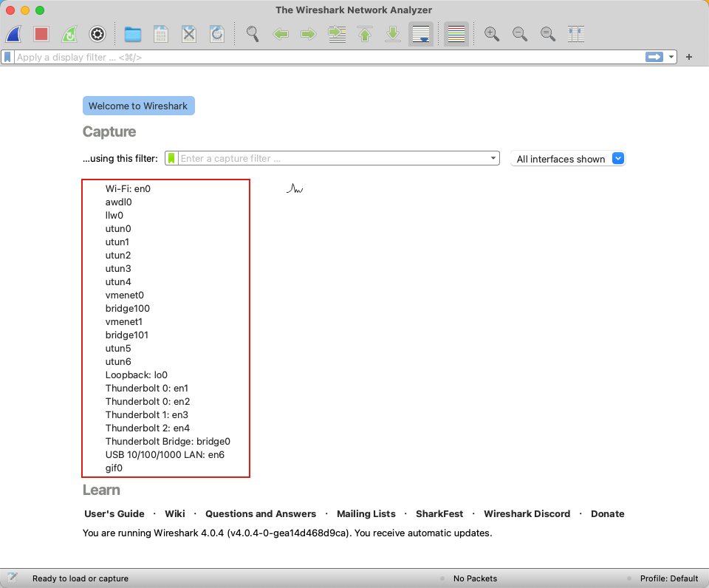The image size is (709, 588).
Task: Stop capture with red square icon
Action: [41, 34]
